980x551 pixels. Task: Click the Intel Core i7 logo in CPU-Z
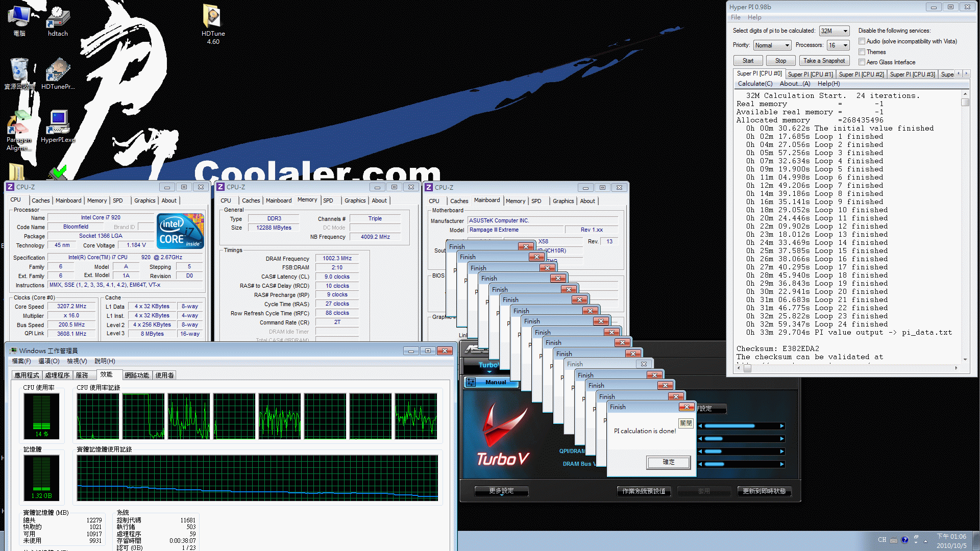point(181,231)
